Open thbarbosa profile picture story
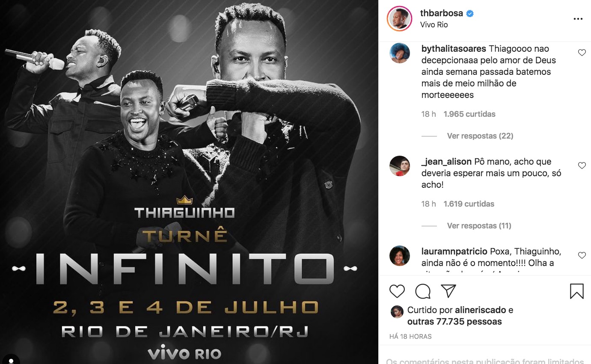The height and width of the screenshot is (364, 591). [x=399, y=19]
